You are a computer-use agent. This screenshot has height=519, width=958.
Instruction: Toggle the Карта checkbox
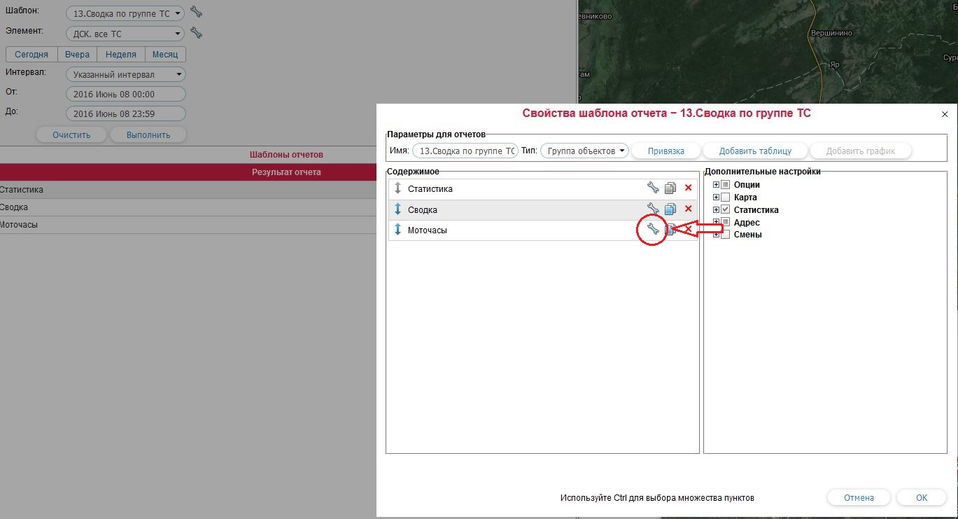tap(726, 197)
